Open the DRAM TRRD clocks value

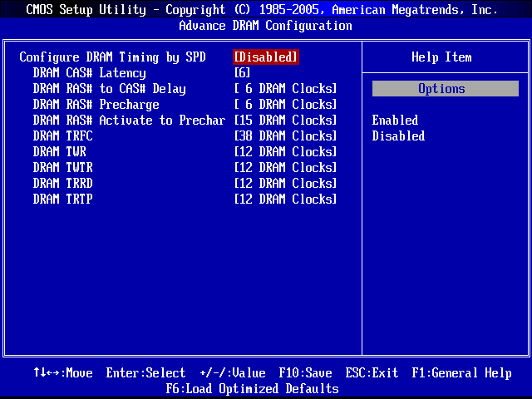(285, 184)
